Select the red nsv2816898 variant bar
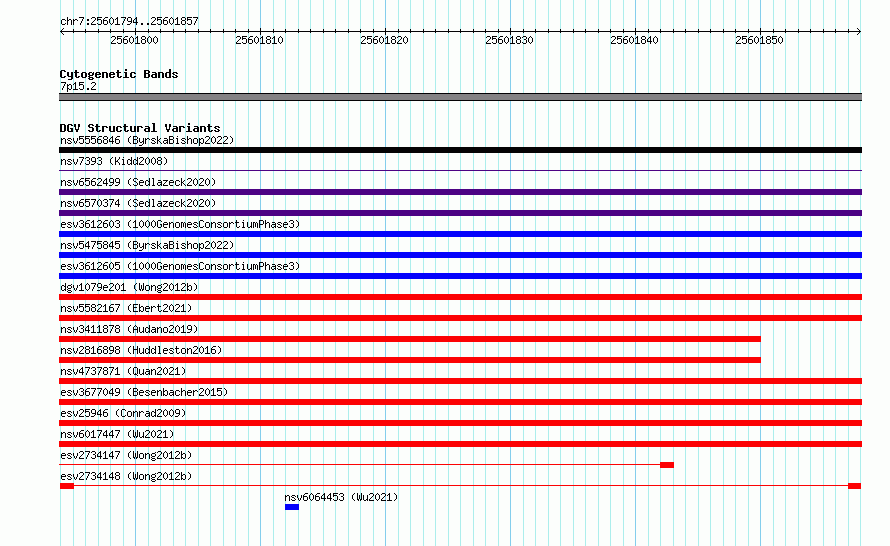This screenshot has height=546, width=890. click(x=410, y=360)
